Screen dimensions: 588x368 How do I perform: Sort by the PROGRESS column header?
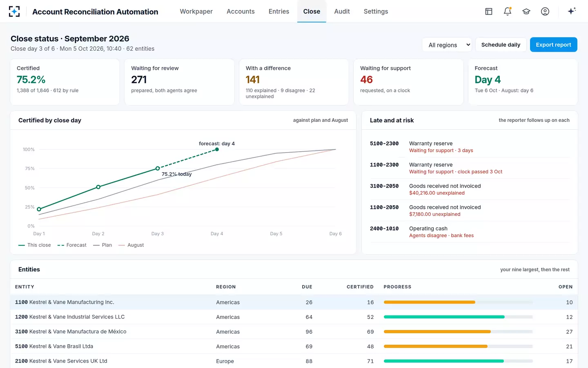coord(397,287)
